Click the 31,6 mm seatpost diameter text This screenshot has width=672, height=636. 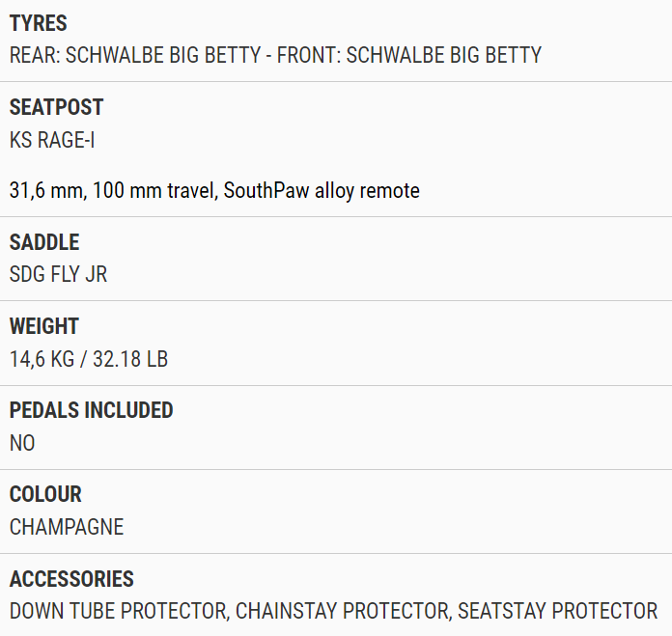pos(46,190)
